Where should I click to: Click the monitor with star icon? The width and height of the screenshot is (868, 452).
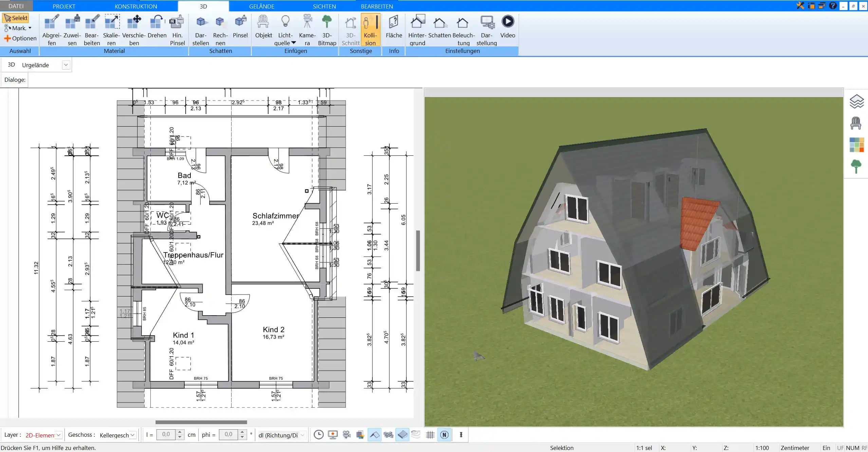coord(333,435)
